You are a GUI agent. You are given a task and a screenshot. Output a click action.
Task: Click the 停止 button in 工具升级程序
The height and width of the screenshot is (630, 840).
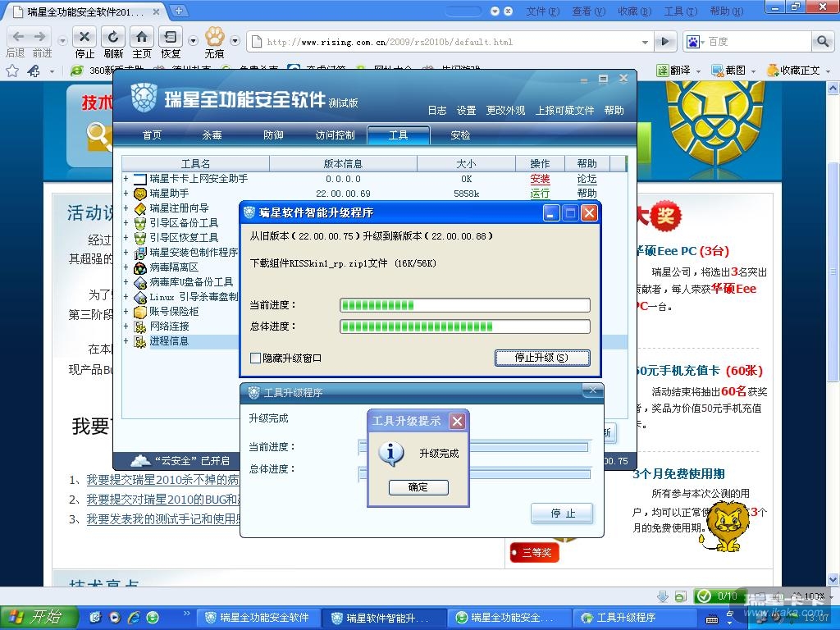[563, 514]
